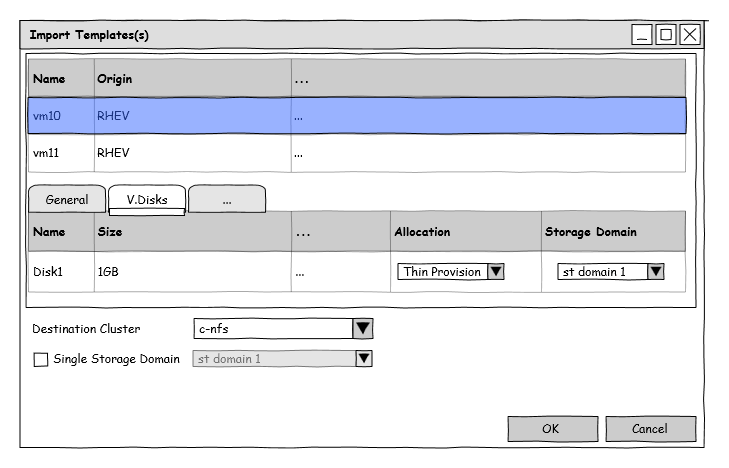Image resolution: width=729 pixels, height=468 pixels.
Task: Minimize the Import Templates window
Action: 642,35
